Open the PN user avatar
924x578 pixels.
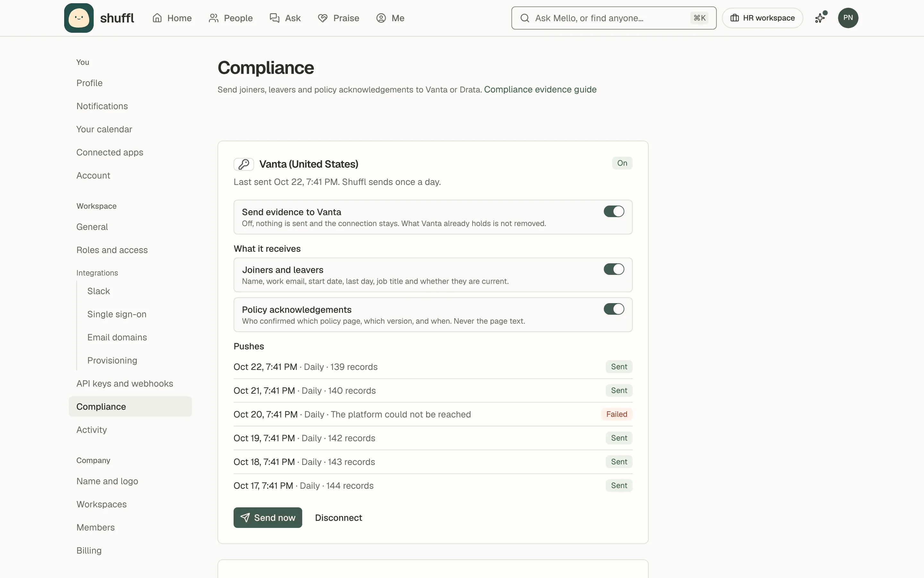coord(848,18)
